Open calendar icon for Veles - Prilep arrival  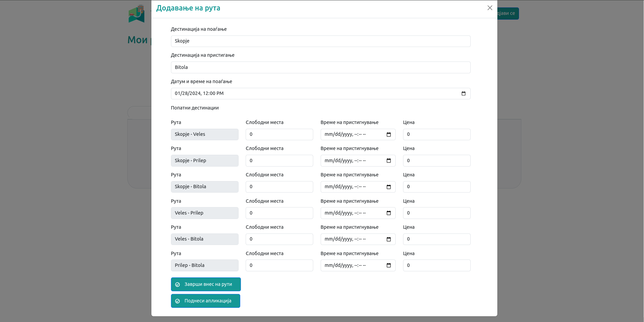pos(389,213)
